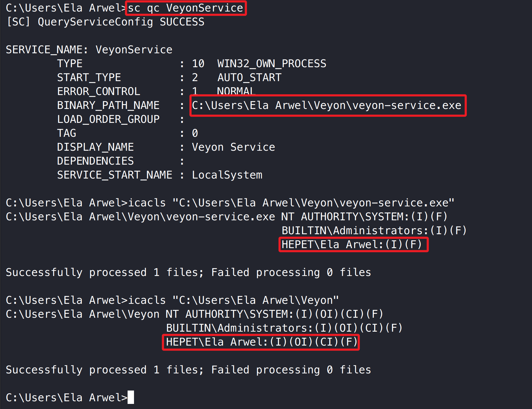The width and height of the screenshot is (532, 409).
Task: Click the ERROR_CONTROL label
Action: [98, 92]
